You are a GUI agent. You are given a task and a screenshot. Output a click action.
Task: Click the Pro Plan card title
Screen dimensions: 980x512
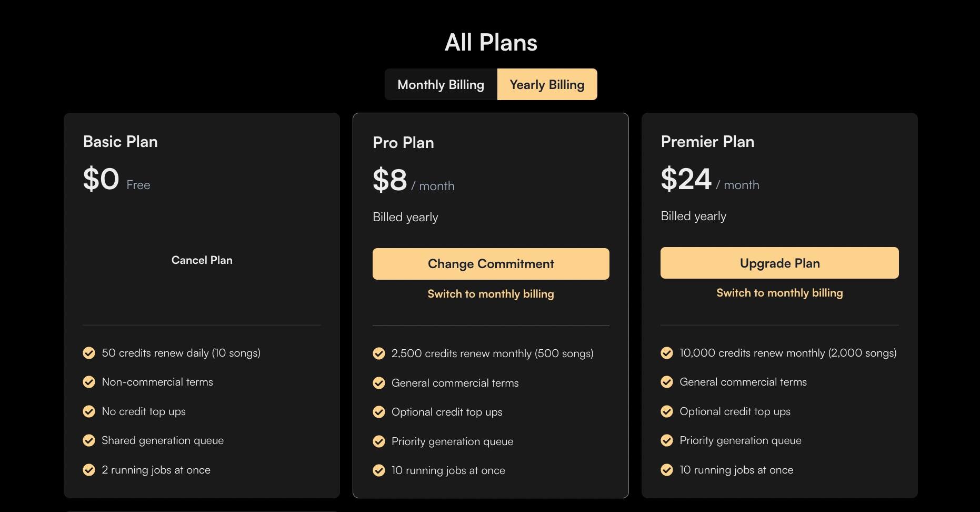coord(403,143)
